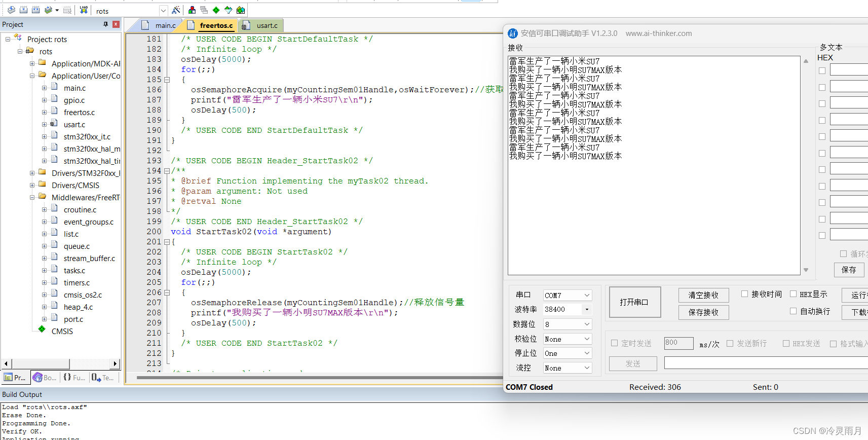Screen dimensions: 868x440
Task: Select cmsis_os2.c in the project tree
Action: tap(83, 295)
